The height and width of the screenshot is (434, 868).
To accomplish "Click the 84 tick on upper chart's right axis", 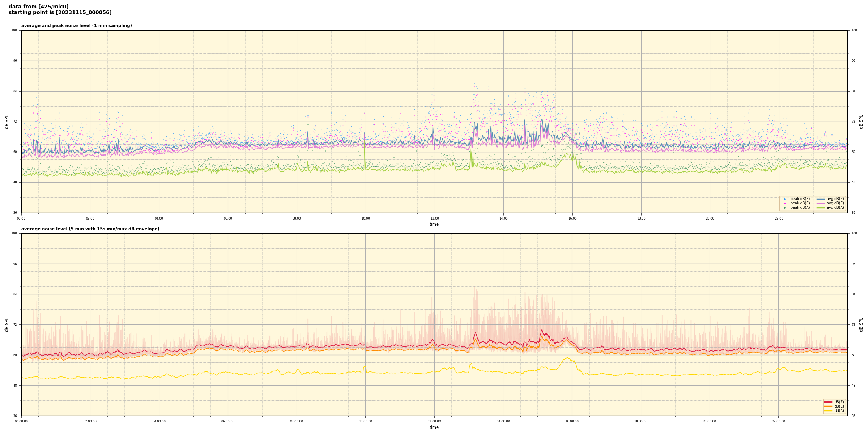I will point(853,91).
